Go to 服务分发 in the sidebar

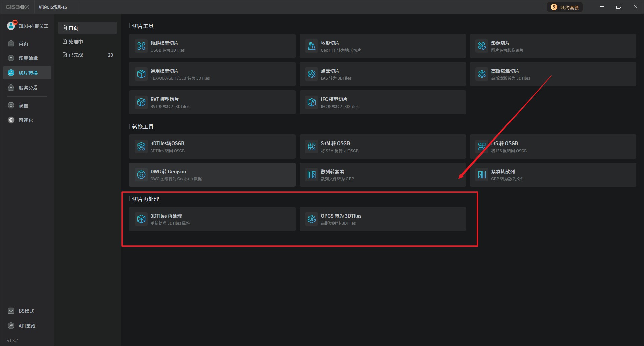click(x=28, y=88)
